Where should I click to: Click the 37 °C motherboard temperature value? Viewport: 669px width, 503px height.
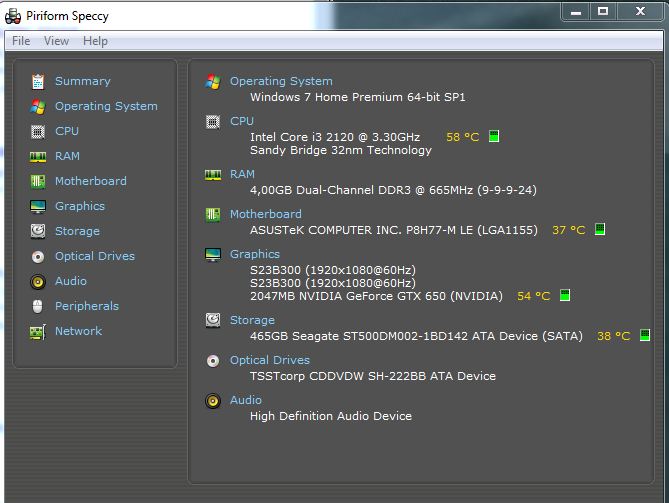click(568, 230)
